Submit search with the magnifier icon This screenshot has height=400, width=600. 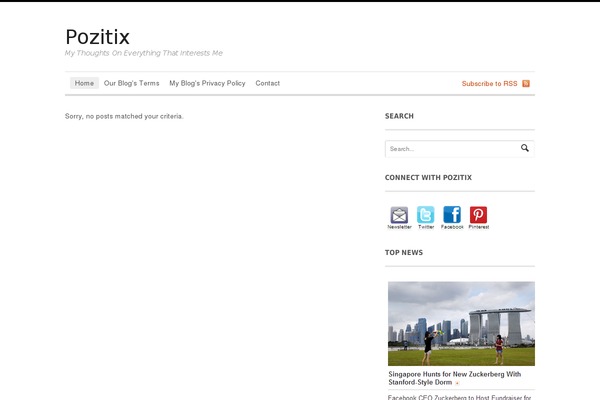(x=525, y=148)
